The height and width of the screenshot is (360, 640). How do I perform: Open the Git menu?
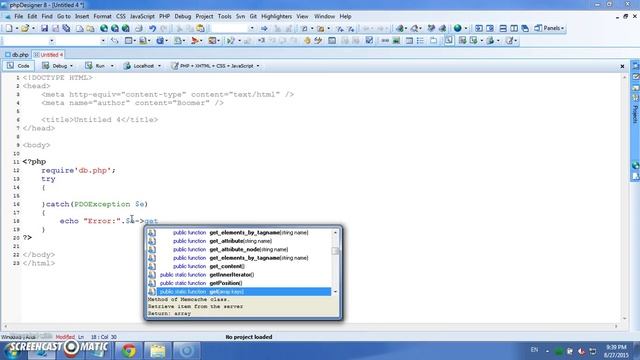(x=253, y=16)
